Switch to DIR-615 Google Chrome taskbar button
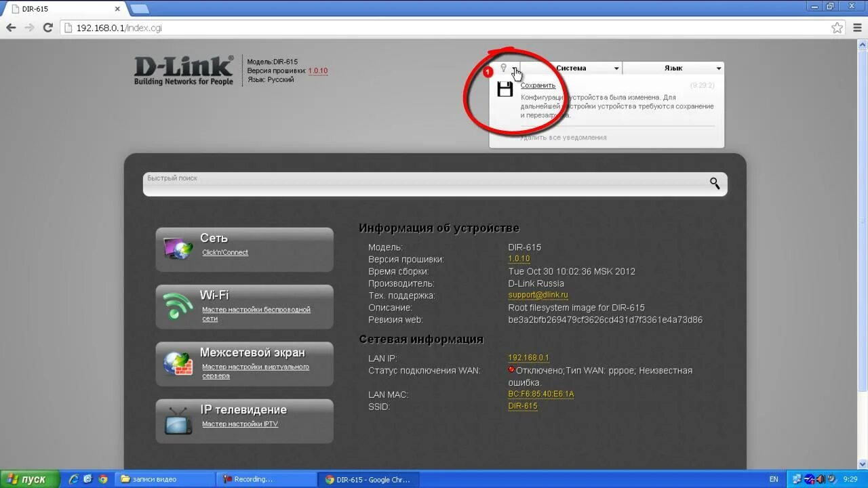 tap(370, 479)
